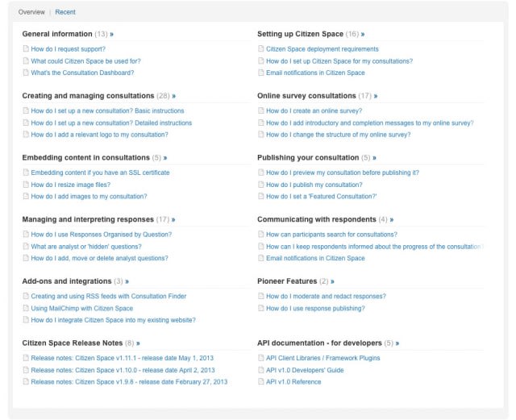Expand Add-ons and integrations arrow
Screen dimensions: 516x420
point(127,281)
